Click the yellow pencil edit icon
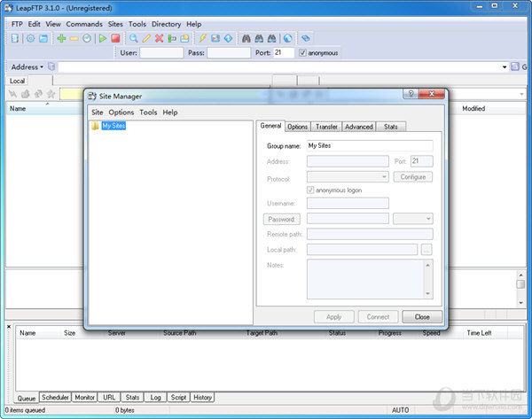 tap(146, 38)
